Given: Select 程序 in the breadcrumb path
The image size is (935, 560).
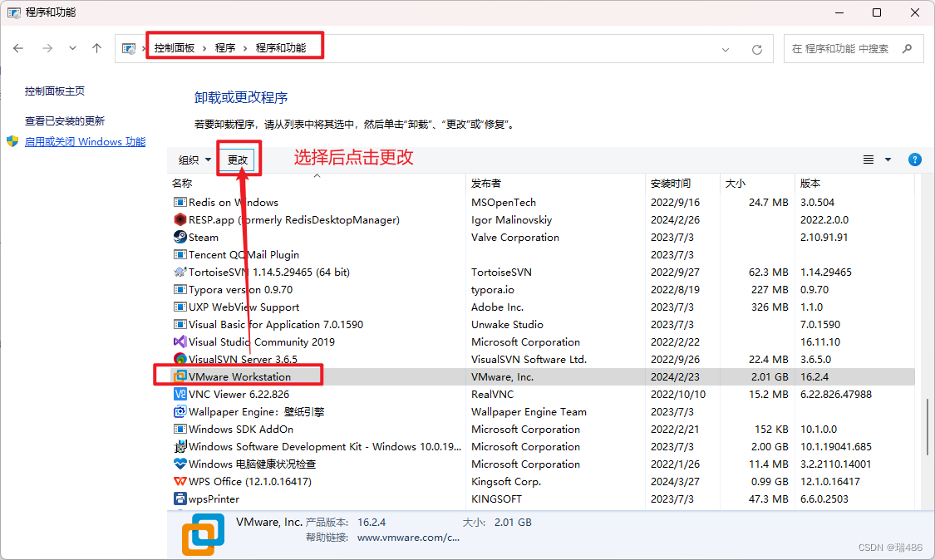Looking at the screenshot, I should [x=224, y=47].
